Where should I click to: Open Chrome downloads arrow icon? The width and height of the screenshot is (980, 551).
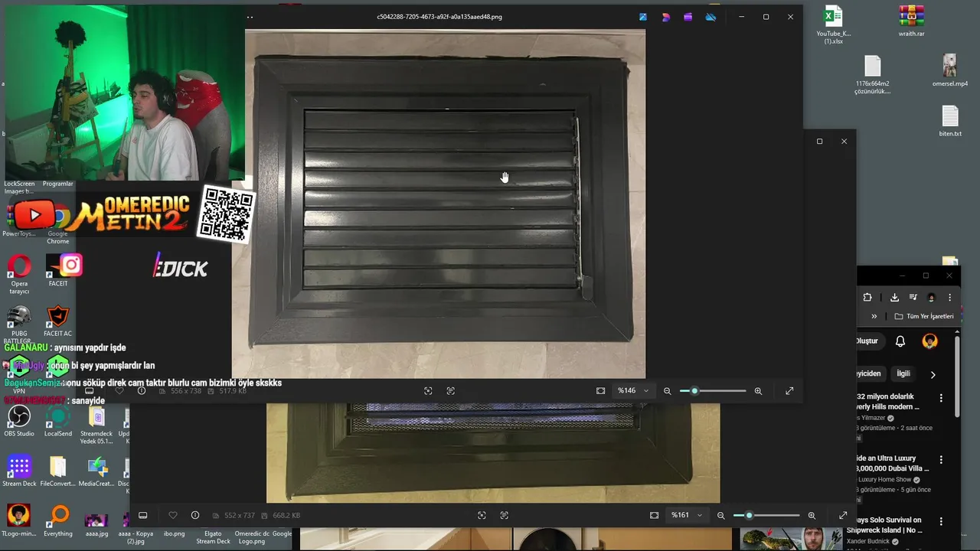pyautogui.click(x=894, y=297)
